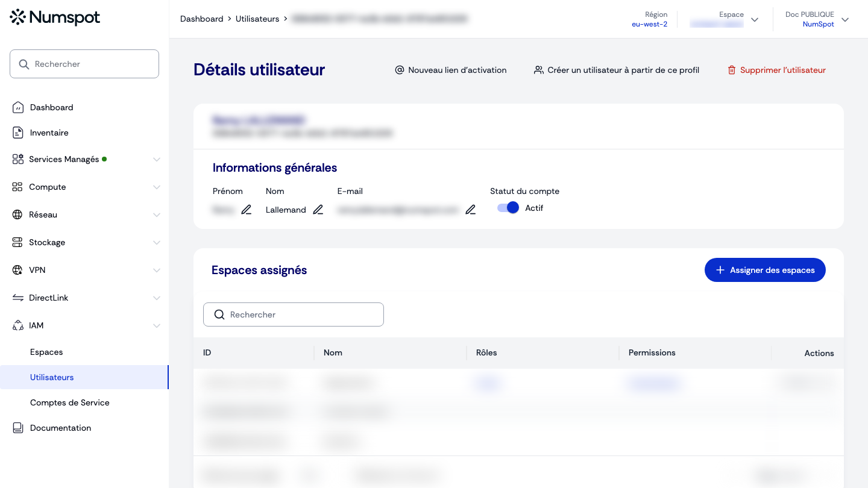Expand the Compute menu chevron
Viewport: 868px width, 488px height.
click(157, 187)
